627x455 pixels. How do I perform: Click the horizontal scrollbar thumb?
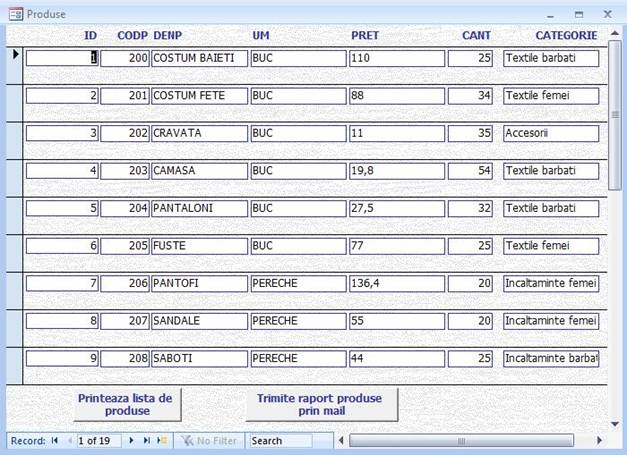461,441
